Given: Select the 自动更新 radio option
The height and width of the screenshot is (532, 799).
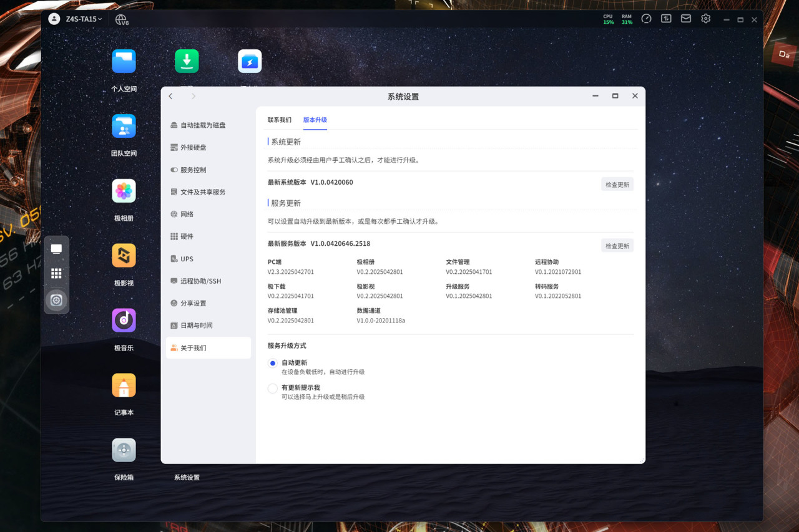Looking at the screenshot, I should click(272, 363).
